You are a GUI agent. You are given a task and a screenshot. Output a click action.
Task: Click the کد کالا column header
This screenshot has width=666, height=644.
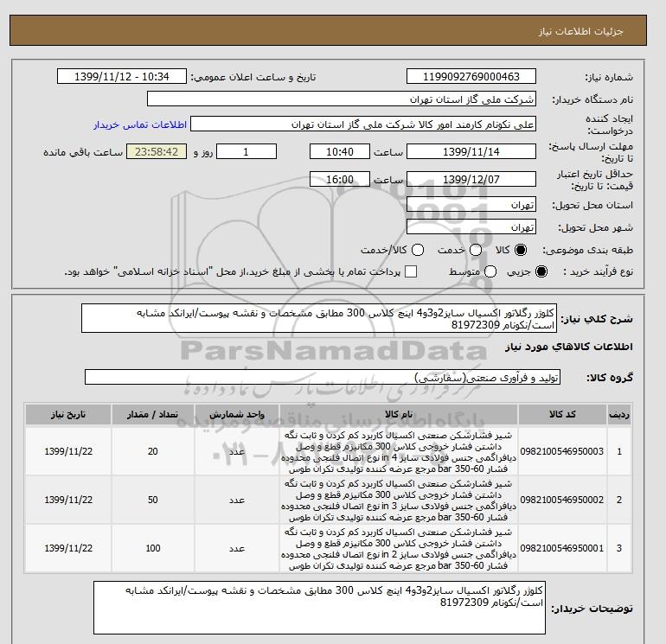562,415
